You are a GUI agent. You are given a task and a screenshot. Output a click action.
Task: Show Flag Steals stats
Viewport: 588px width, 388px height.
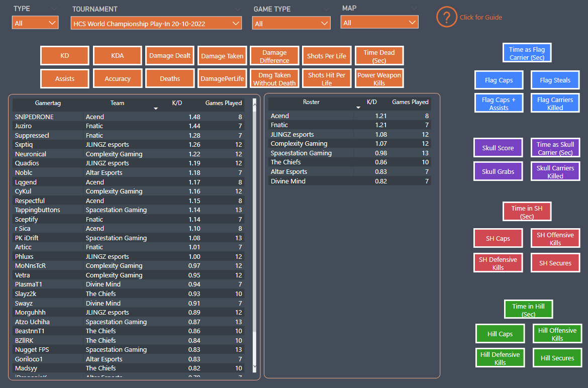tap(555, 80)
